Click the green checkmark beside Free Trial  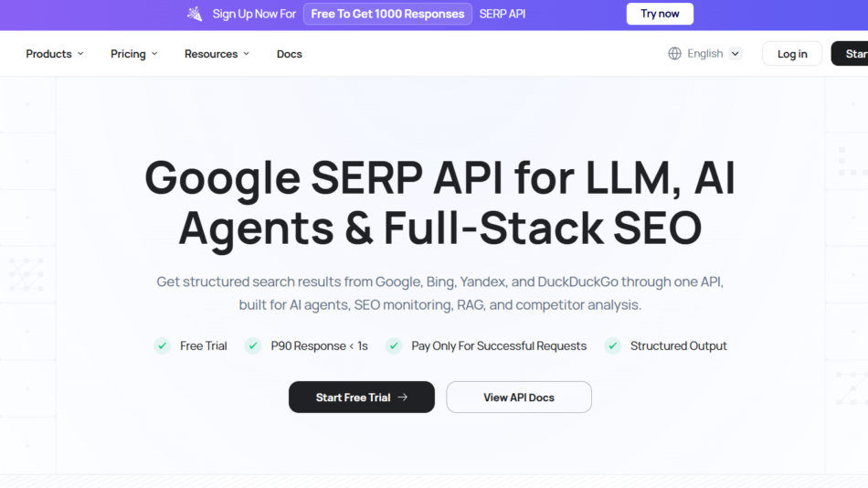pyautogui.click(x=163, y=345)
